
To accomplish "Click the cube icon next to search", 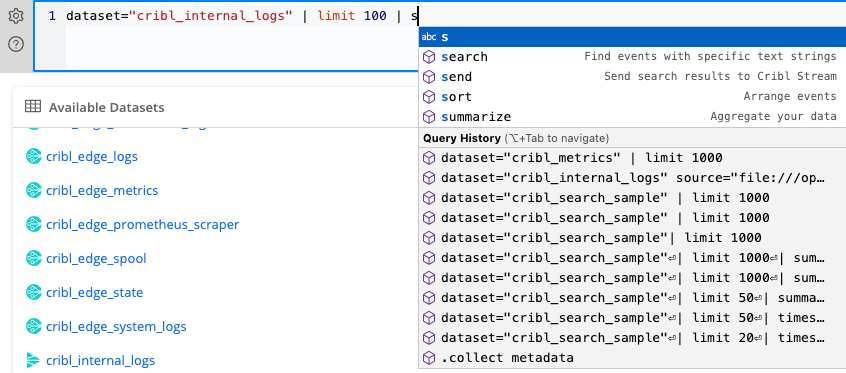I will pos(429,57).
